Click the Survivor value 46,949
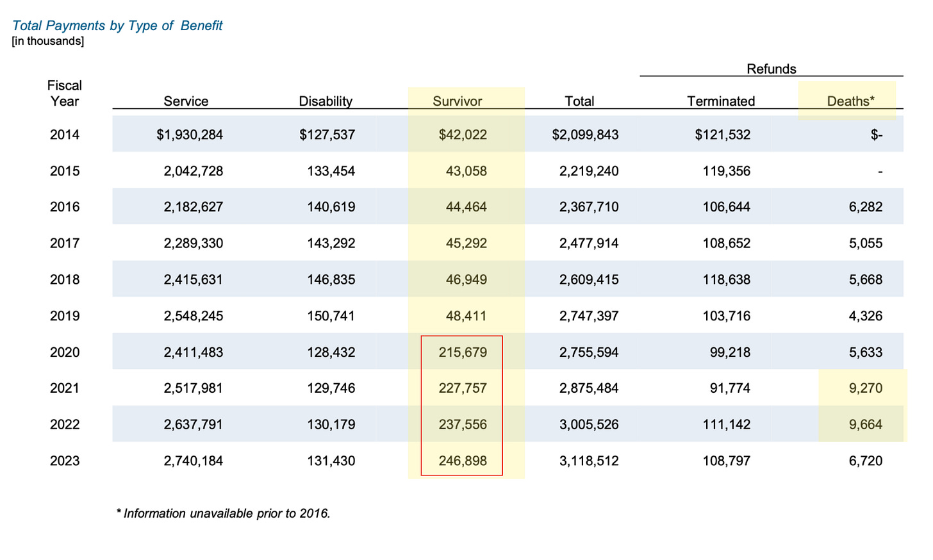Screen dimensions: 933x560 click(467, 279)
